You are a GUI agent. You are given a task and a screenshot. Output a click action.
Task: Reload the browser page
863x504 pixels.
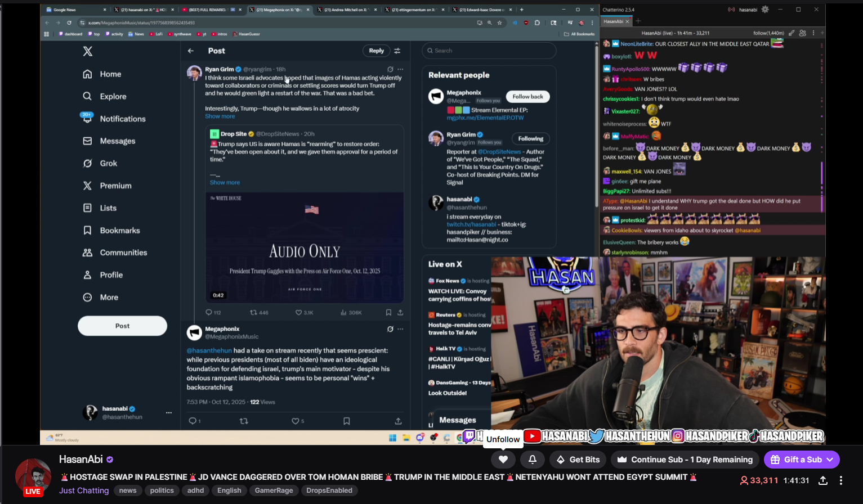click(69, 22)
